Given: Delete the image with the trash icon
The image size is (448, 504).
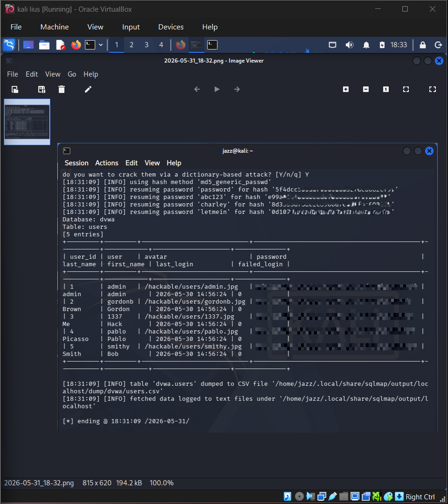Looking at the screenshot, I should click(62, 89).
